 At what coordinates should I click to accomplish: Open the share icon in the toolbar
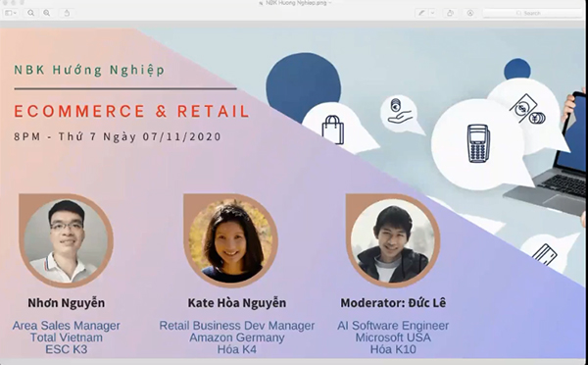[67, 13]
